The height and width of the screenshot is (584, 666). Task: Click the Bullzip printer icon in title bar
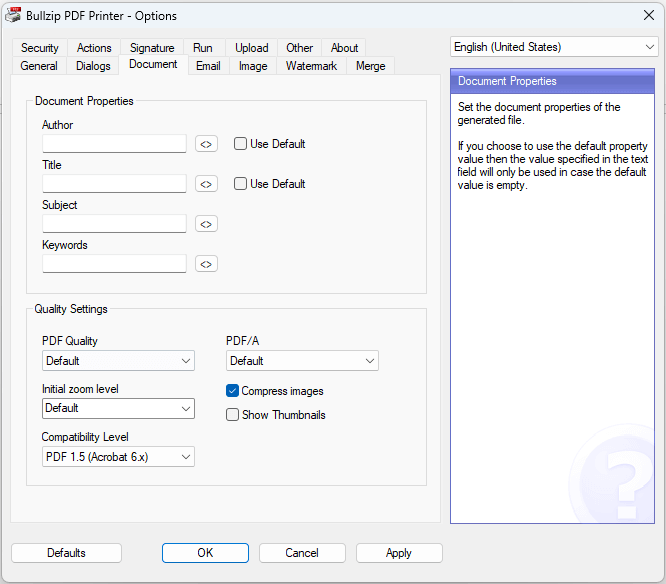tap(15, 15)
